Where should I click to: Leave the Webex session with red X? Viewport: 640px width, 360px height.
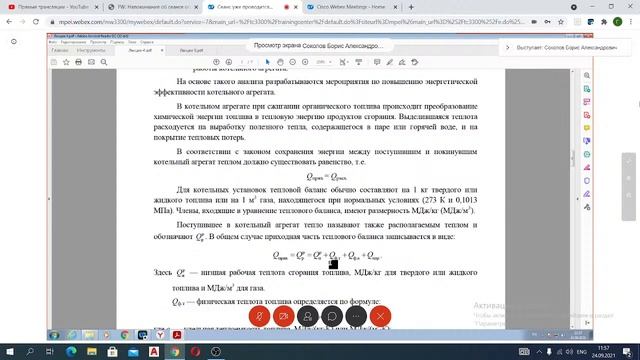pos(380,316)
